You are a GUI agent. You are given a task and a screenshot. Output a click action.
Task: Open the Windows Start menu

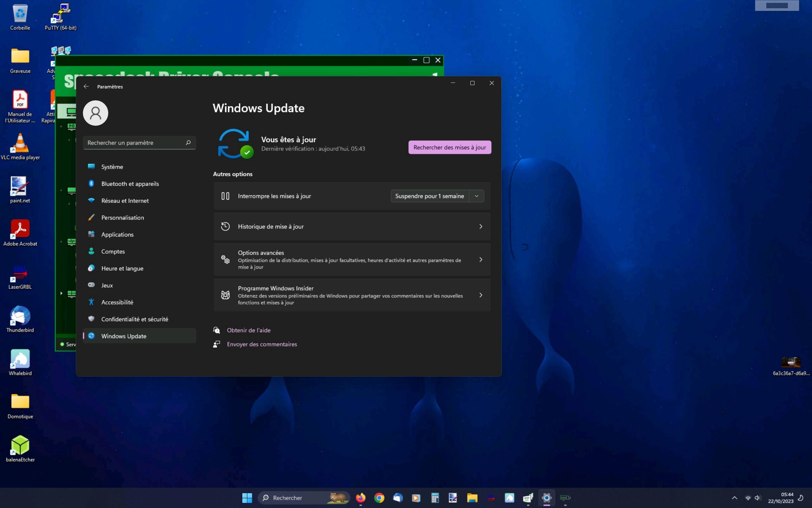tap(247, 498)
